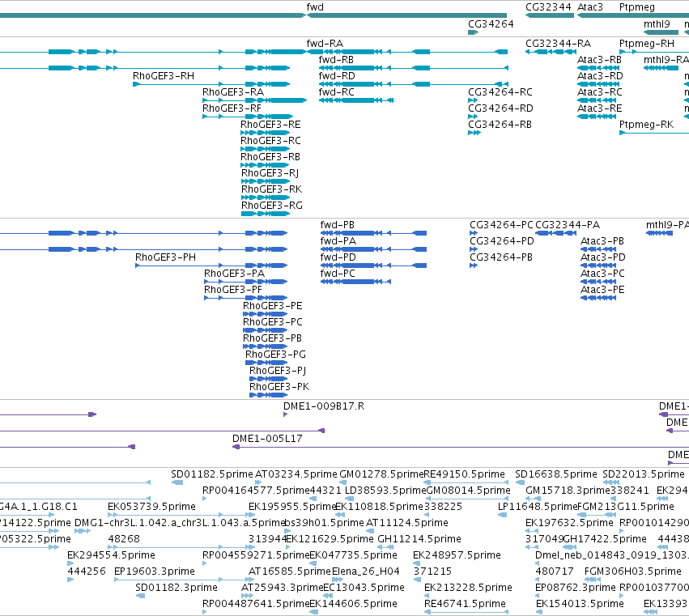
Task: Click Ptpmeg-RK transcript
Action: point(646,125)
